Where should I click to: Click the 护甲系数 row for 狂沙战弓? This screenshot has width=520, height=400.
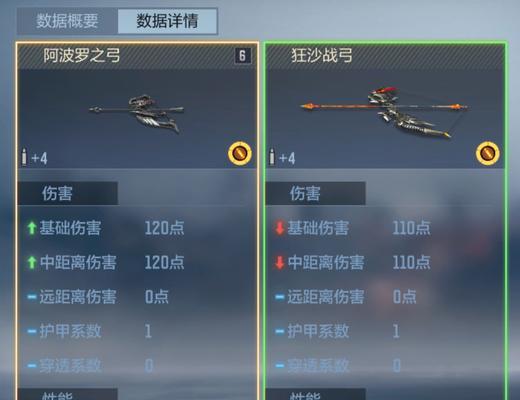(385, 331)
